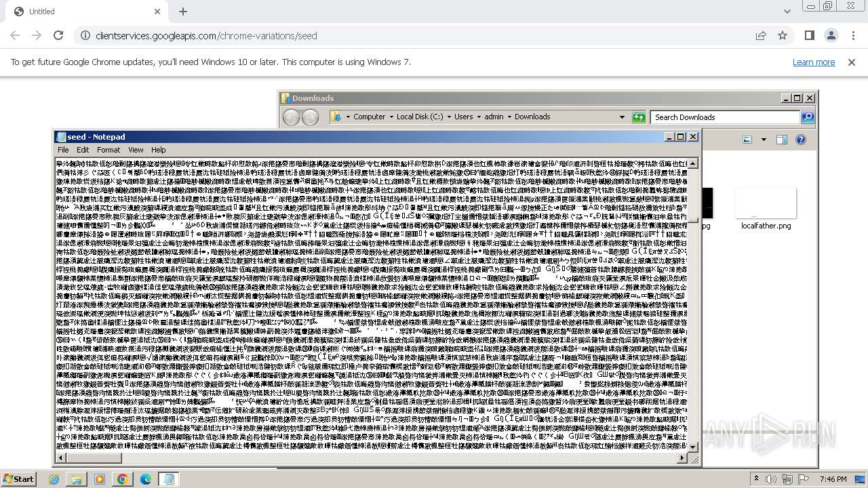This screenshot has height=488, width=868.
Task: Show hidden system tray icons
Action: point(756,479)
